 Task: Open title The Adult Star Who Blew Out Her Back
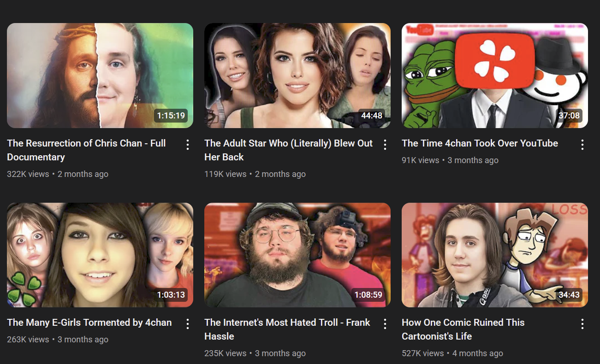point(288,150)
